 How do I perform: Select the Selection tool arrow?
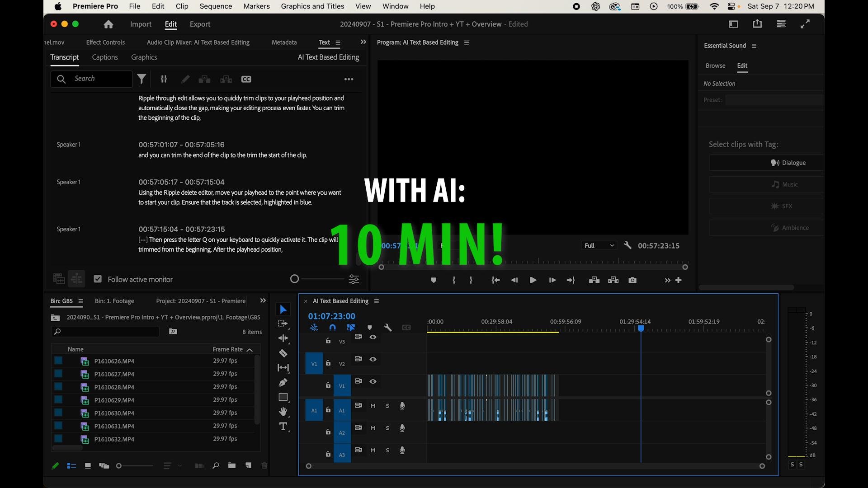pos(283,310)
